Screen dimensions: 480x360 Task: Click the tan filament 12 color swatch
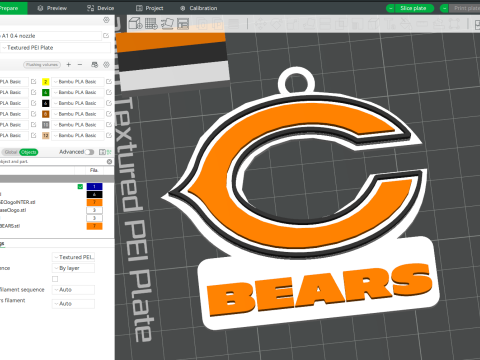(46, 136)
